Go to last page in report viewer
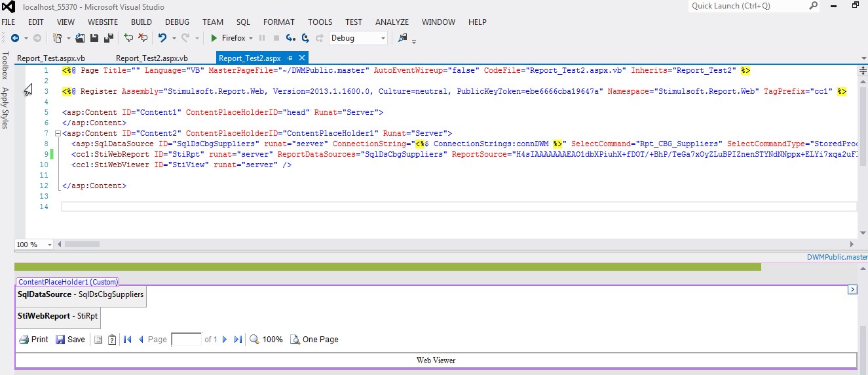 click(238, 340)
